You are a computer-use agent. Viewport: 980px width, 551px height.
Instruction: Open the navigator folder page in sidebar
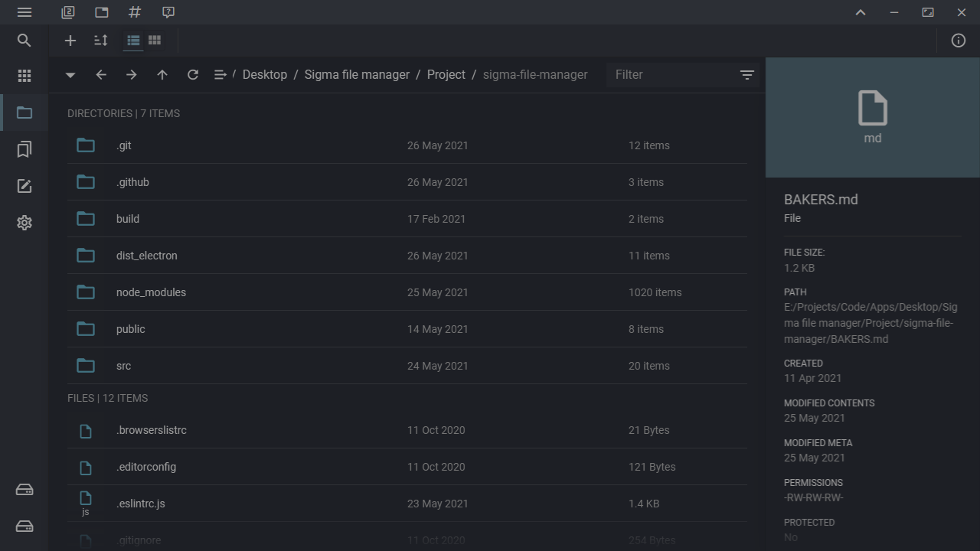coord(24,112)
